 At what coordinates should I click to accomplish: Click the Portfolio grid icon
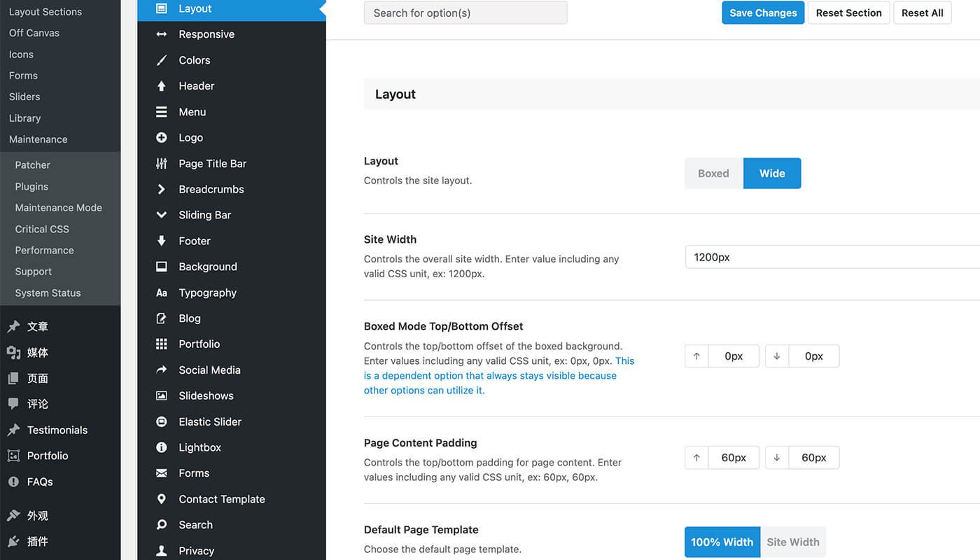[162, 344]
